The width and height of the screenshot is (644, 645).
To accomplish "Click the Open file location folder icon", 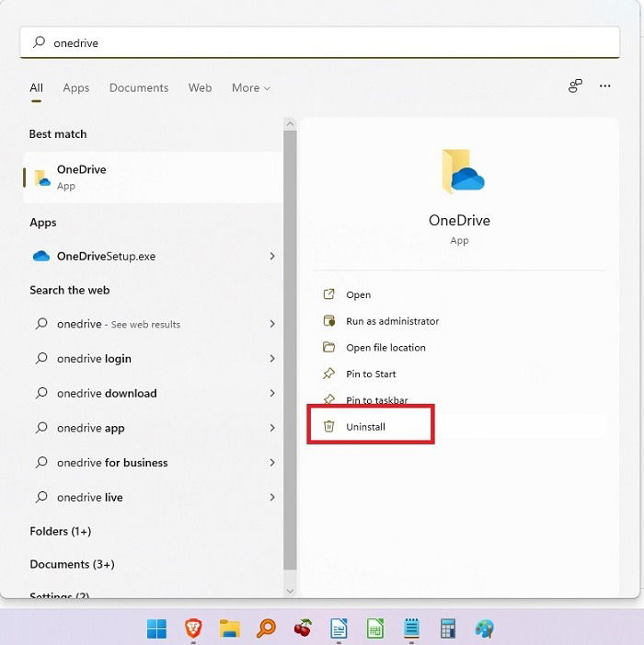I will pos(328,347).
